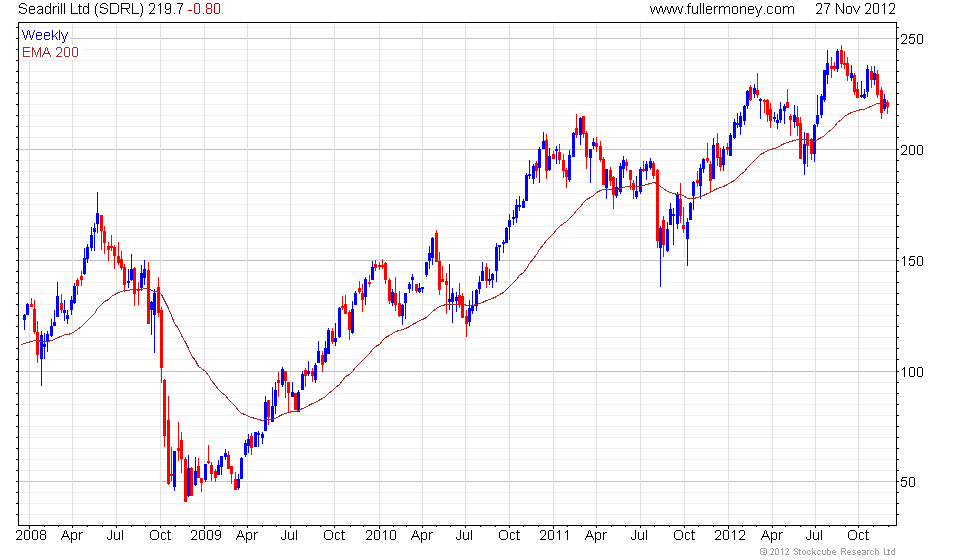The image size is (980, 560).
Task: Select the Weekly legend label
Action: pyautogui.click(x=44, y=36)
